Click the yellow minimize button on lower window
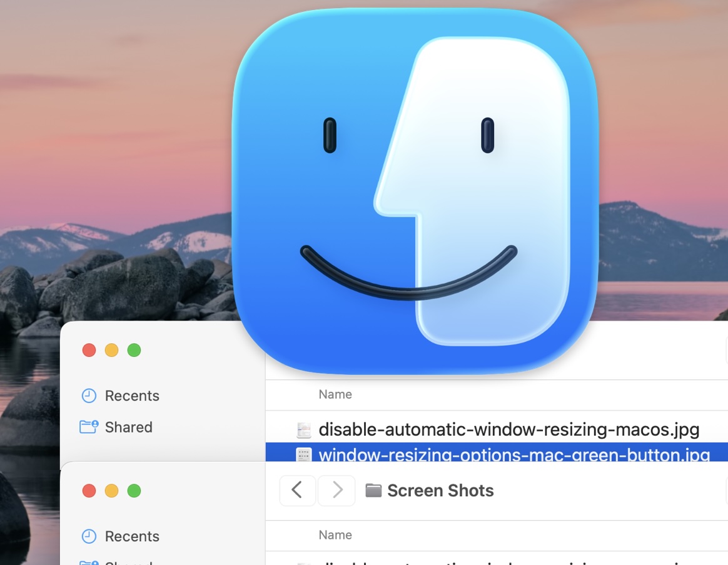The width and height of the screenshot is (728, 565). [x=111, y=491]
